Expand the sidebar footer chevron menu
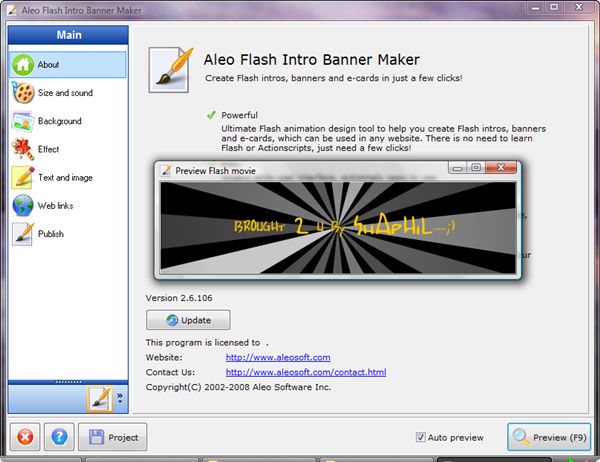 120,398
